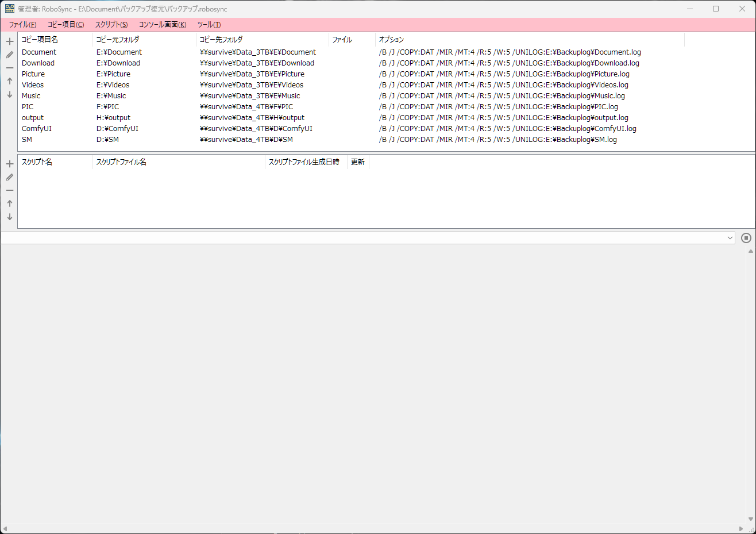
Task: Delete script with minus icon
Action: point(10,190)
